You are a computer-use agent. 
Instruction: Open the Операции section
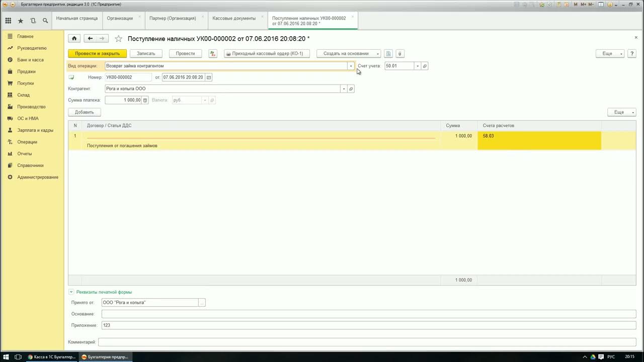27,142
